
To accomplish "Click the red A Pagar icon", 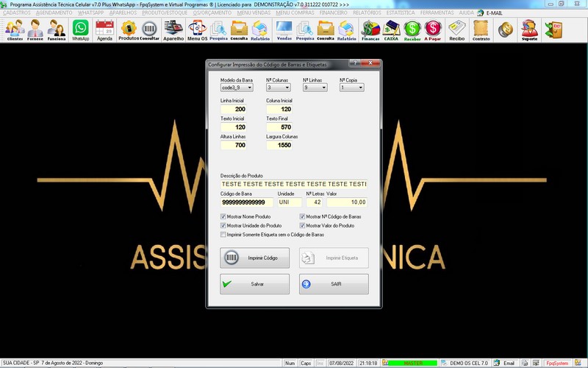I will (433, 30).
